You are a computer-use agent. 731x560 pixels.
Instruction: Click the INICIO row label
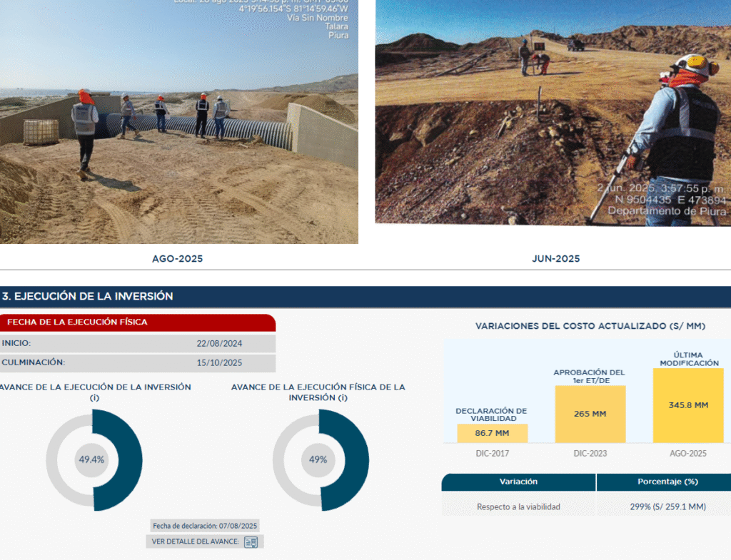pos(16,343)
